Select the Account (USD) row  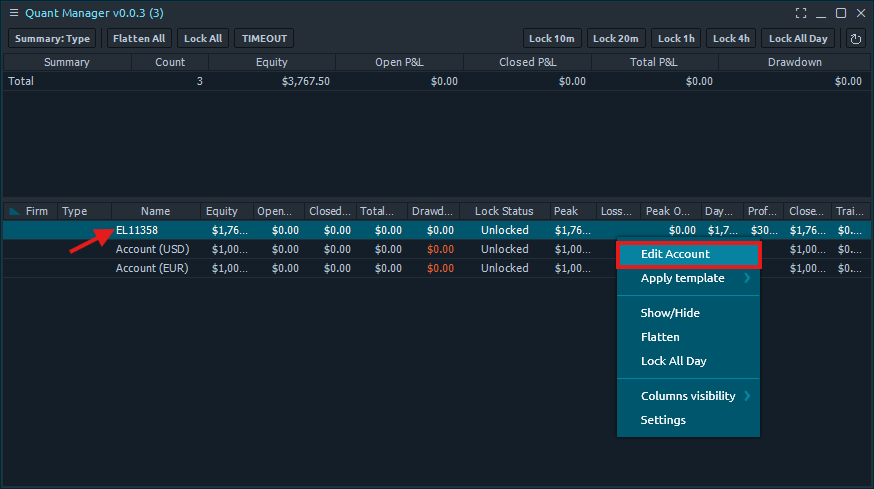tap(152, 249)
